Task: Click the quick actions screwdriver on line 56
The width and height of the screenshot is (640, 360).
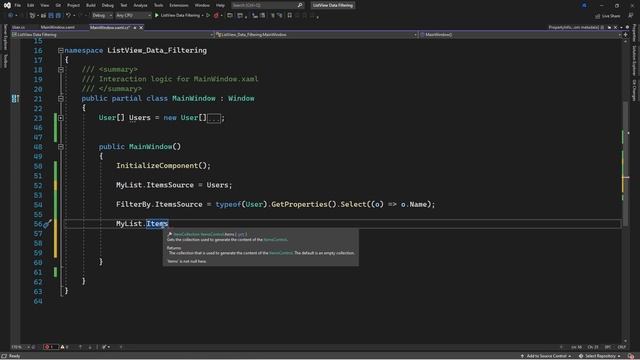Action: point(47,224)
